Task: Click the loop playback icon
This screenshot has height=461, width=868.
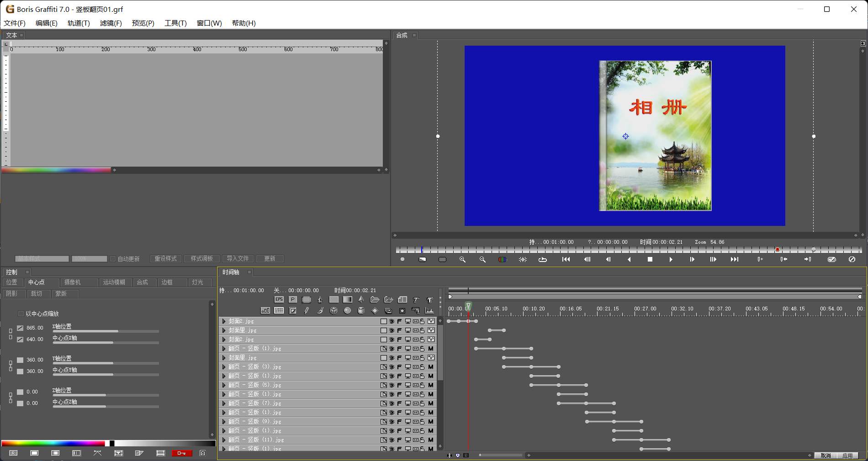Action: [543, 259]
